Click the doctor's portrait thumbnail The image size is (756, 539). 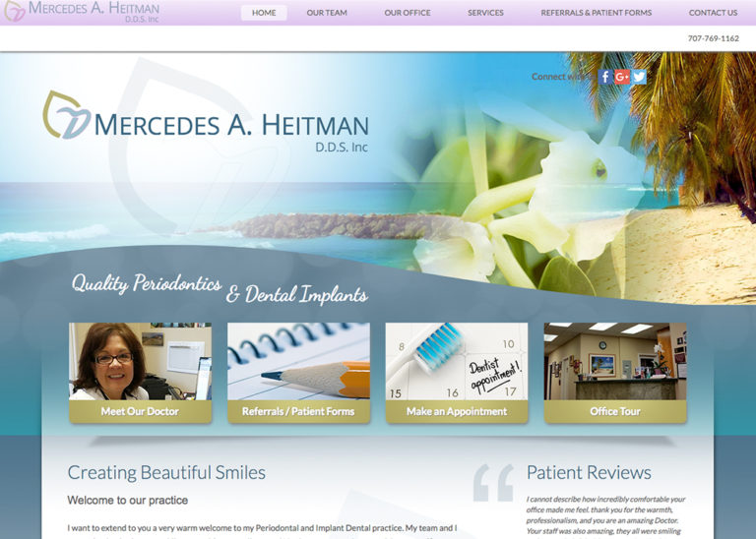[x=141, y=361]
